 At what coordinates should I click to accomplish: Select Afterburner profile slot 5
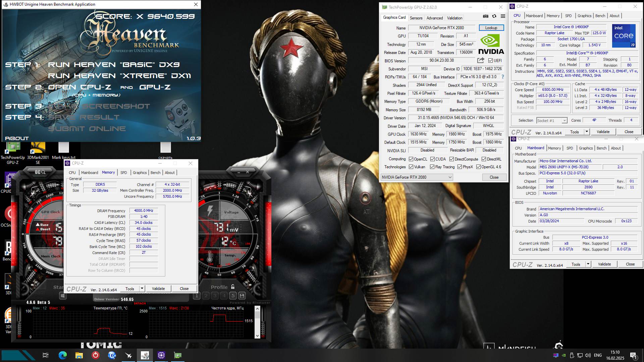(x=233, y=296)
